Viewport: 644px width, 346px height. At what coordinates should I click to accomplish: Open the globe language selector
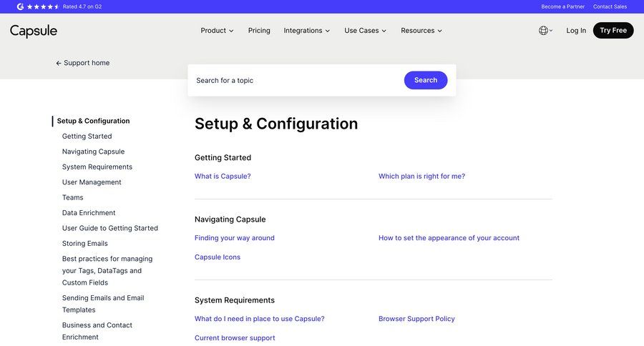tap(545, 31)
